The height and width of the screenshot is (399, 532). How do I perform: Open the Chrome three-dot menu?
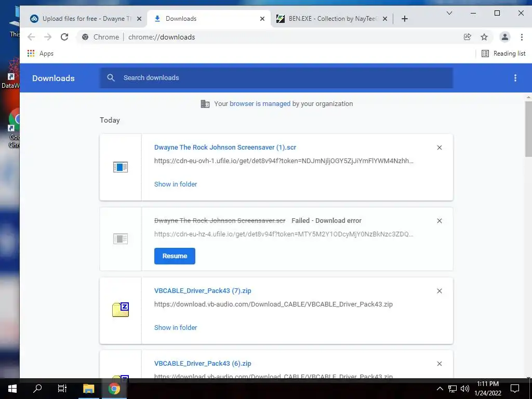(522, 37)
